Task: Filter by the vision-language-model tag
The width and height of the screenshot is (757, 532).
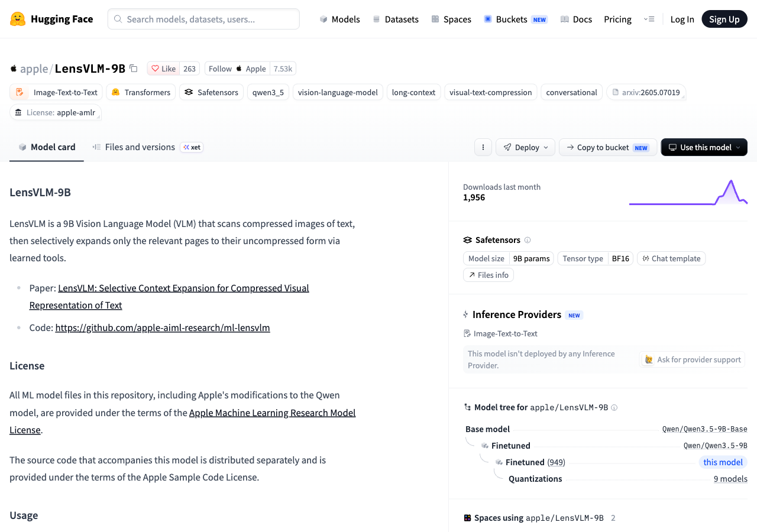Action: [x=338, y=92]
